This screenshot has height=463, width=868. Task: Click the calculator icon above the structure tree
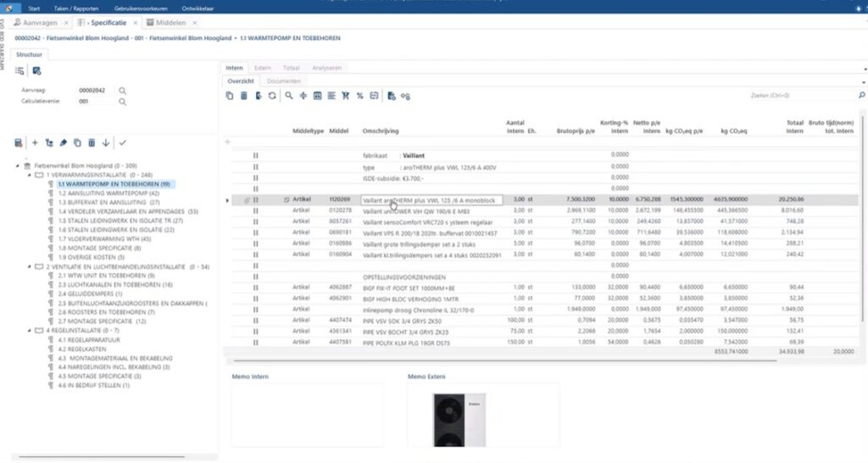coord(19,143)
